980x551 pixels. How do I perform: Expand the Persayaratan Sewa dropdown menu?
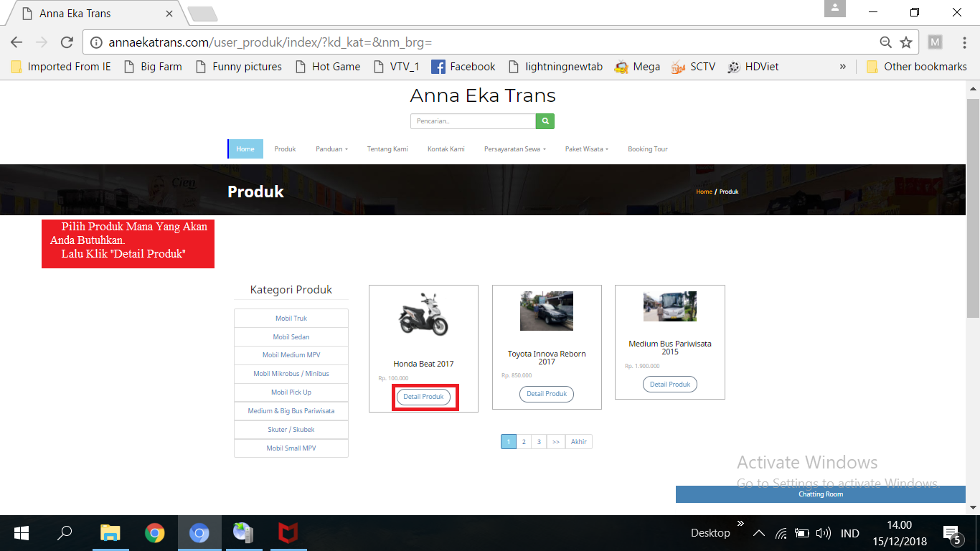click(515, 149)
